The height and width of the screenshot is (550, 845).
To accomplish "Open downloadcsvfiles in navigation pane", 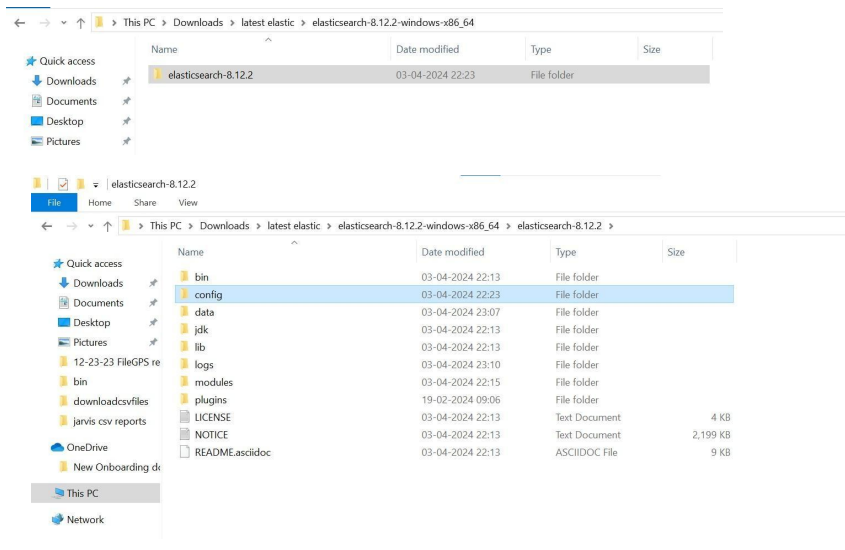I will [103, 401].
